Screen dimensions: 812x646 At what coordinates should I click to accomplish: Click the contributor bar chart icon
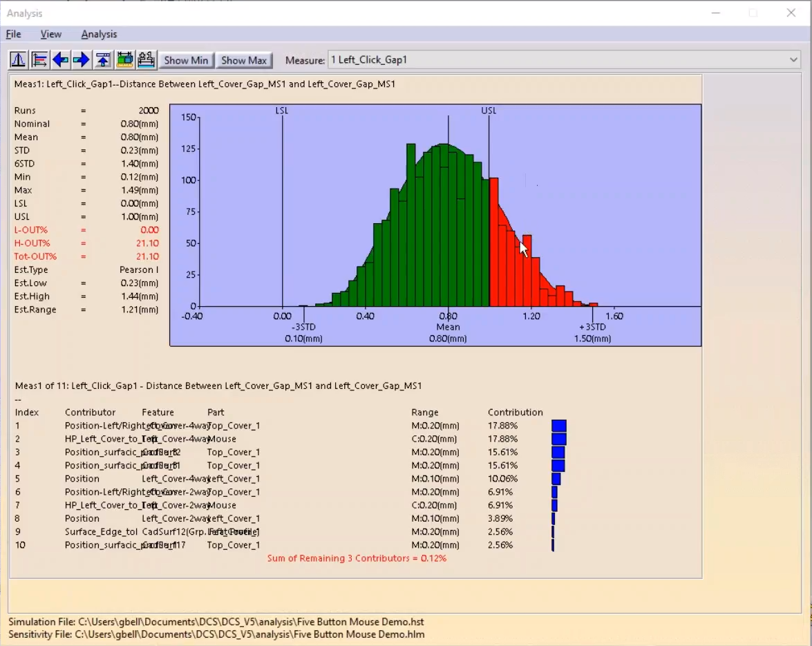point(39,60)
